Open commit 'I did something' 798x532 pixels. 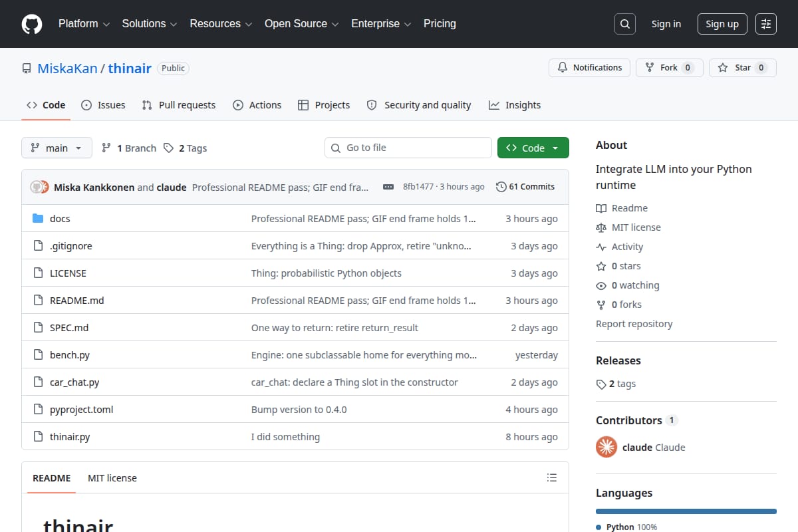(x=285, y=437)
